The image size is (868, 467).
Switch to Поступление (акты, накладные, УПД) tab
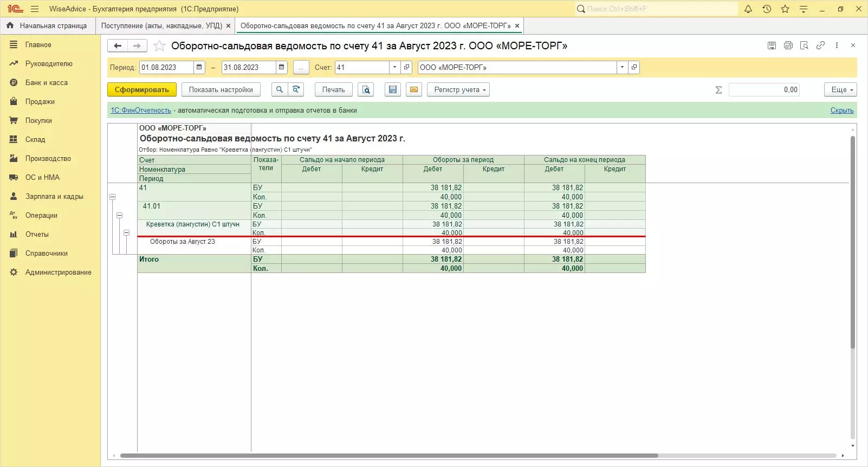pos(161,25)
